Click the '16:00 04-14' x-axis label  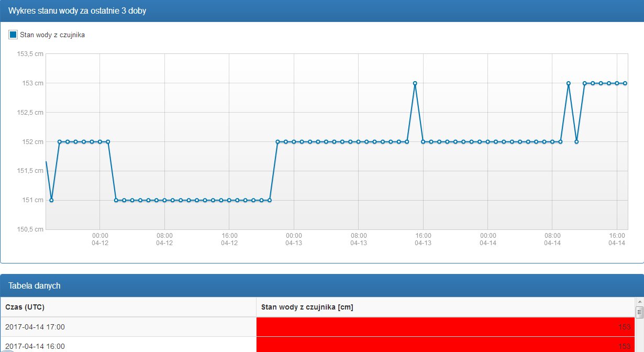(617, 239)
